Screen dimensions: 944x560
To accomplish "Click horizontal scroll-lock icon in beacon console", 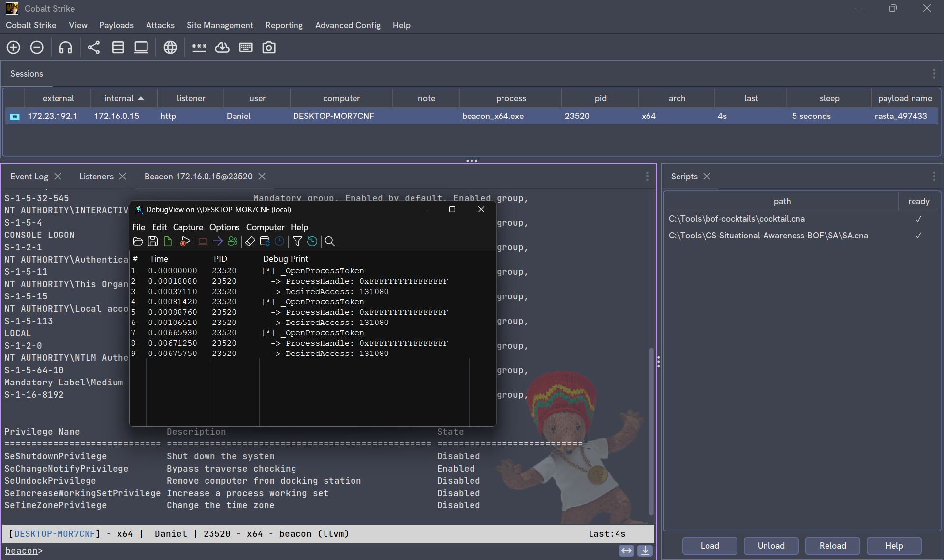I will tap(626, 551).
